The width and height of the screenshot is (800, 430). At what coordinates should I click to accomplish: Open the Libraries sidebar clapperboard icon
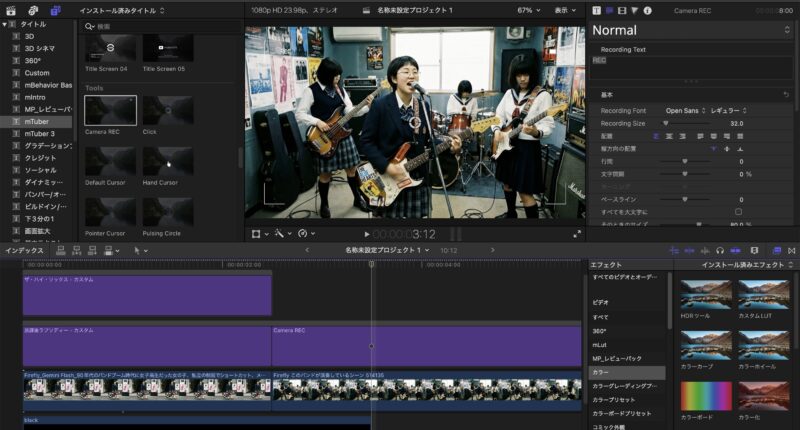(x=11, y=10)
